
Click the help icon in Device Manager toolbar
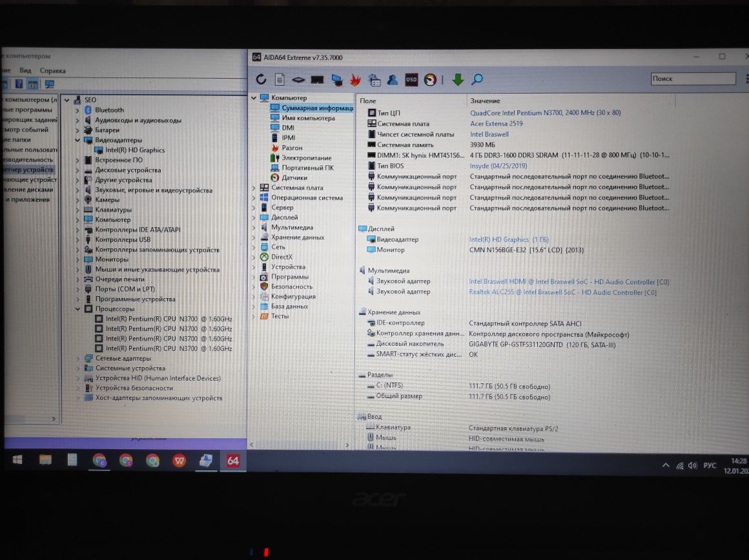[x=19, y=84]
